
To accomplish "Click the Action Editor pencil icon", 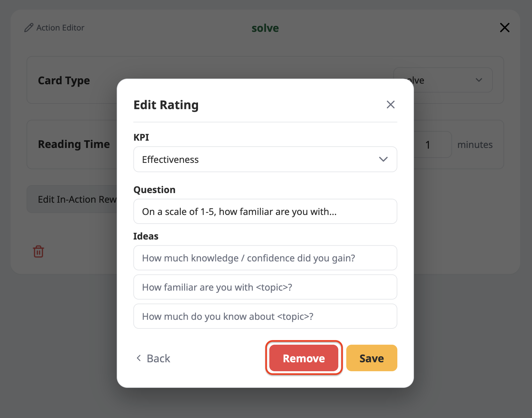I will [29, 28].
